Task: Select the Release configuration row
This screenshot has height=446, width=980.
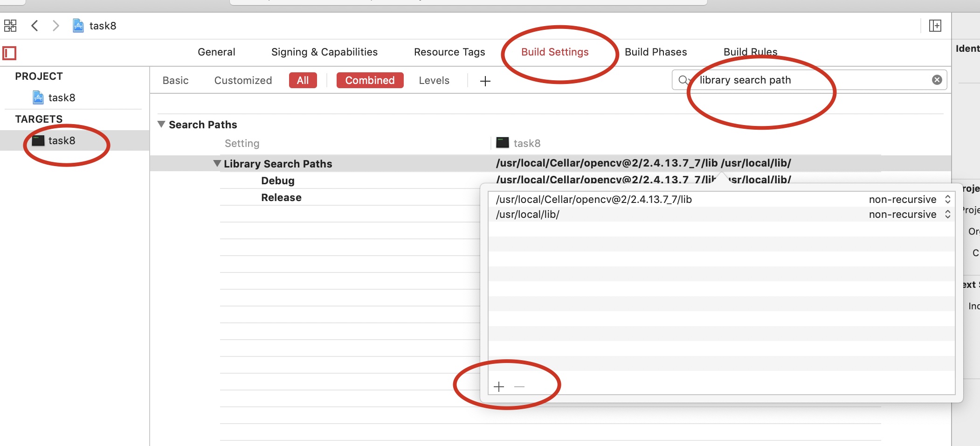Action: pyautogui.click(x=281, y=197)
